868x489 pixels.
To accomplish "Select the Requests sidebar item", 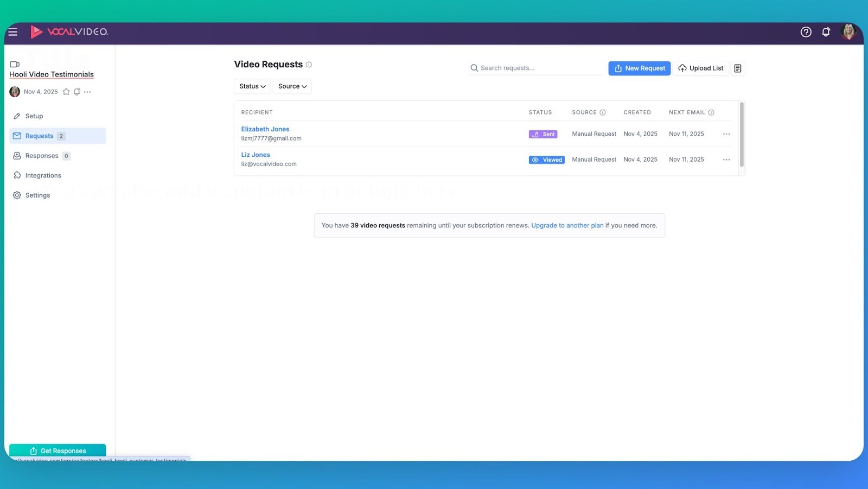I will [58, 136].
